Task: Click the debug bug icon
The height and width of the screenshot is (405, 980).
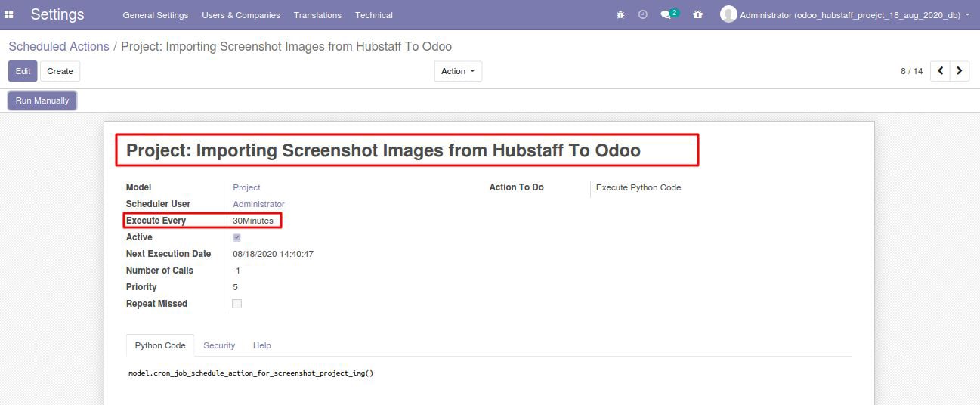Action: pos(620,14)
